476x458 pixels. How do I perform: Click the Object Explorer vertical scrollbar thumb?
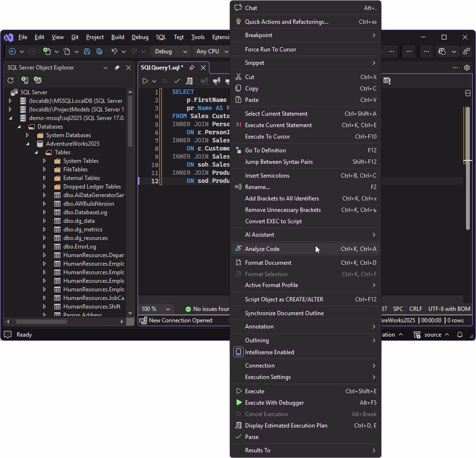tap(130, 121)
